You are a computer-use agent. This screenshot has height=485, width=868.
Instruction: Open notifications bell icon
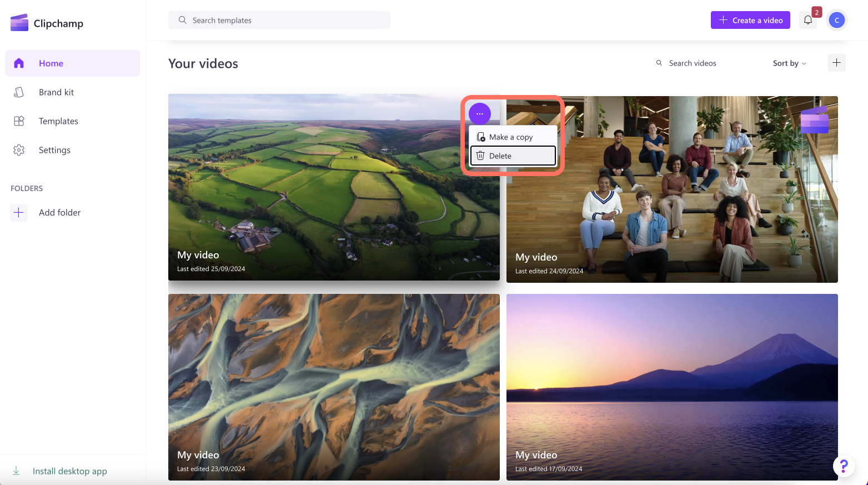(x=808, y=20)
